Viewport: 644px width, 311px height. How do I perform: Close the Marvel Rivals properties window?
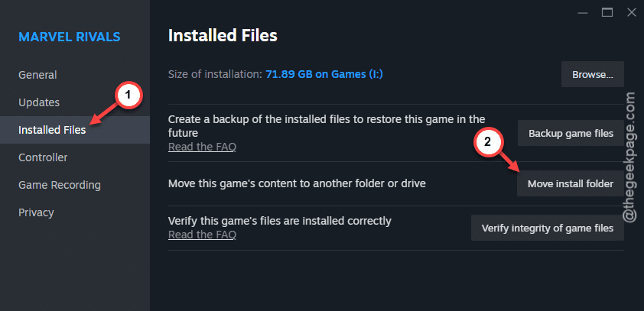point(632,13)
